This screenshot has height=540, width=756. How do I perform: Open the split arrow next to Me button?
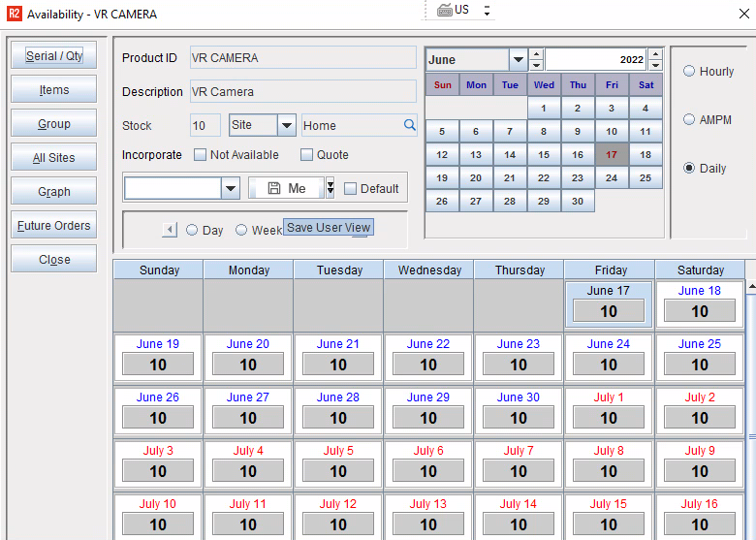pyautogui.click(x=330, y=188)
